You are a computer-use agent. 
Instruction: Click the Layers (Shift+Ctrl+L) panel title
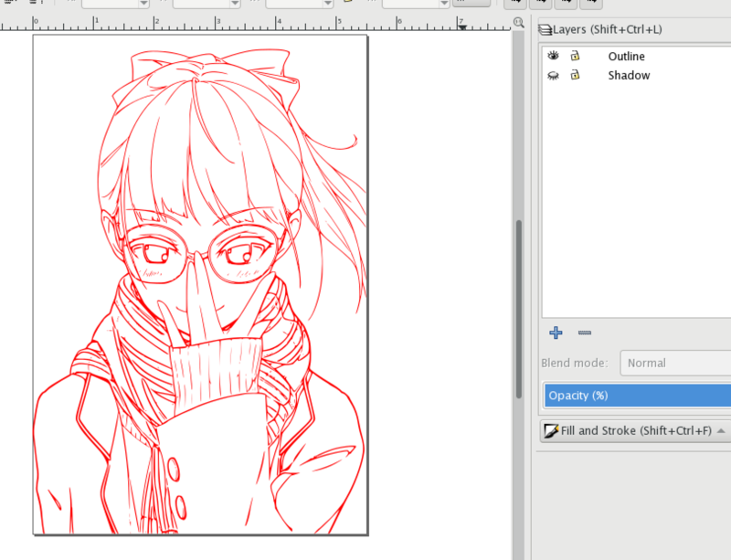click(612, 30)
